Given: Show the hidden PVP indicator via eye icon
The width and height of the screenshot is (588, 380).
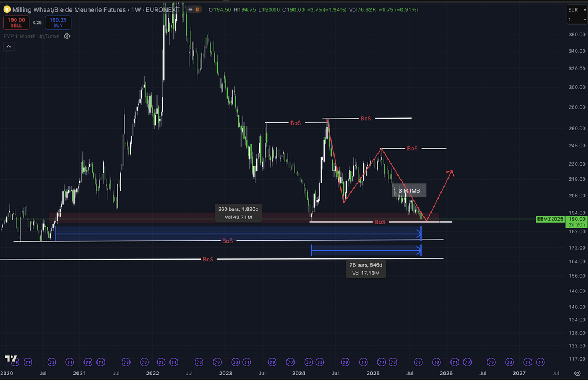Looking at the screenshot, I should (67, 36).
